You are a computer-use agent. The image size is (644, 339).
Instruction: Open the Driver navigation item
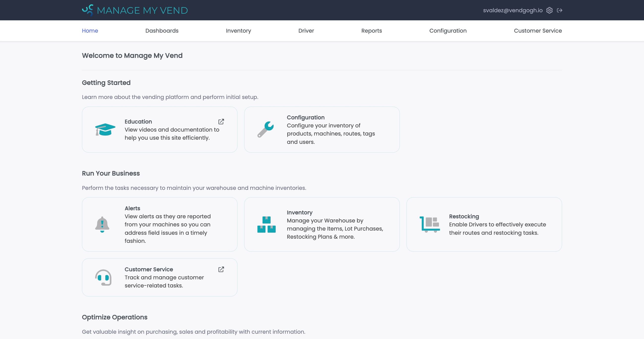(306, 30)
